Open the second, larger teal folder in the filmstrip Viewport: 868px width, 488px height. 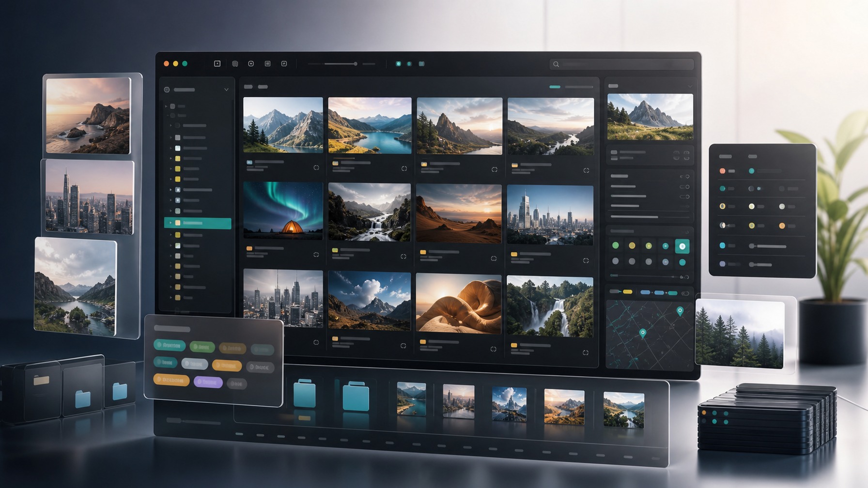[356, 396]
